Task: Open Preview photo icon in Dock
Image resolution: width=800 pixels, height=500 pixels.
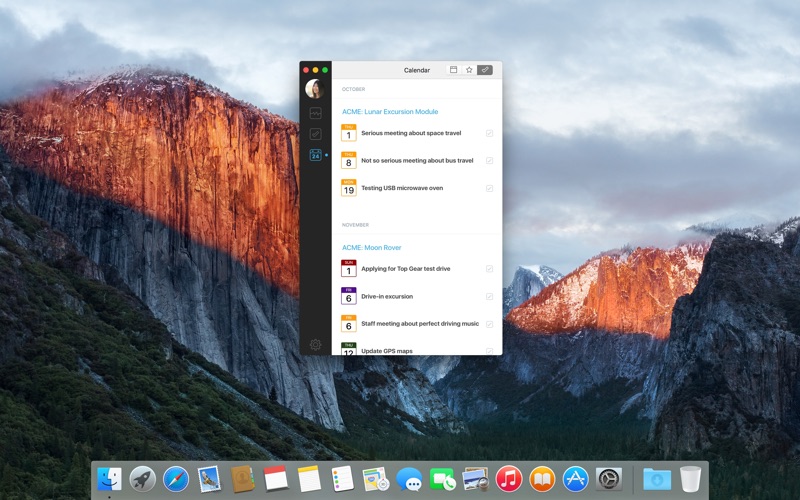Action: coord(476,480)
